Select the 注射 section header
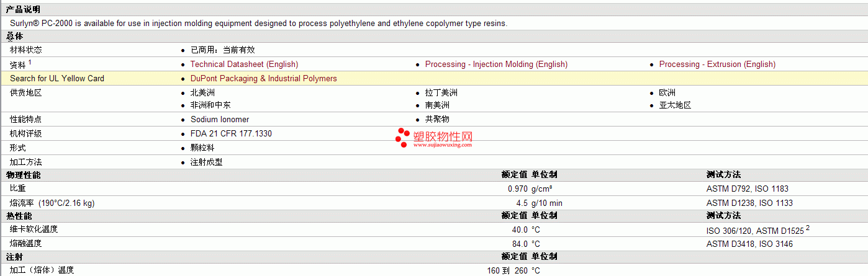 coord(14,257)
